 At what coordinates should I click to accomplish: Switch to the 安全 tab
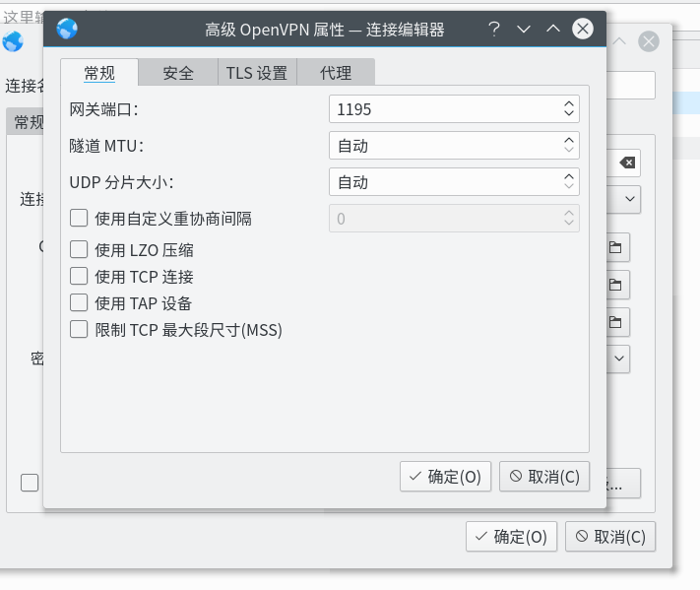click(x=178, y=72)
